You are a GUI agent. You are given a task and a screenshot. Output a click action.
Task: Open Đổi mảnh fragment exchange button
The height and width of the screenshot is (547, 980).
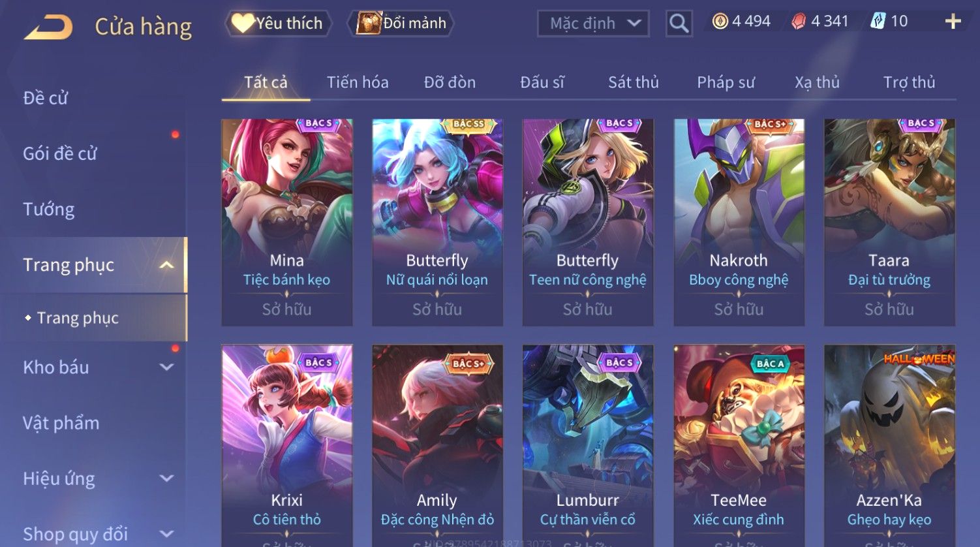click(403, 23)
